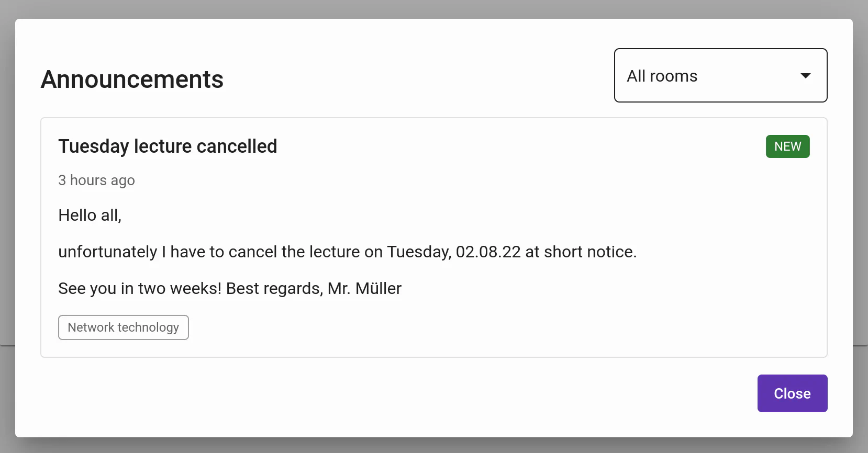The height and width of the screenshot is (453, 868).
Task: Click the 02.08.22 date in message
Action: [x=488, y=252]
